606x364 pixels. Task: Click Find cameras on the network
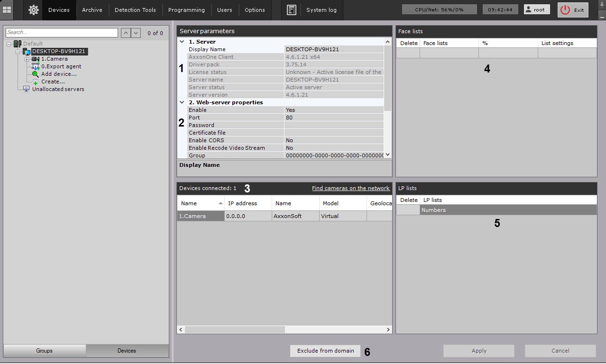(x=350, y=188)
